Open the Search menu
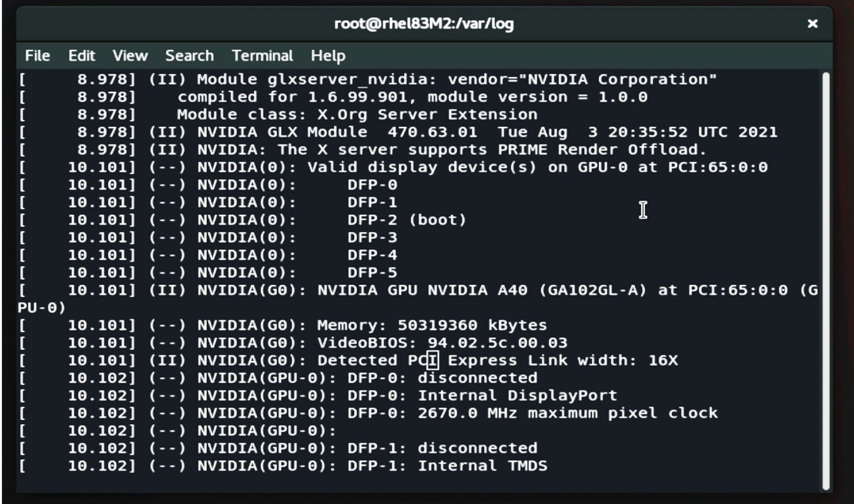 tap(189, 56)
